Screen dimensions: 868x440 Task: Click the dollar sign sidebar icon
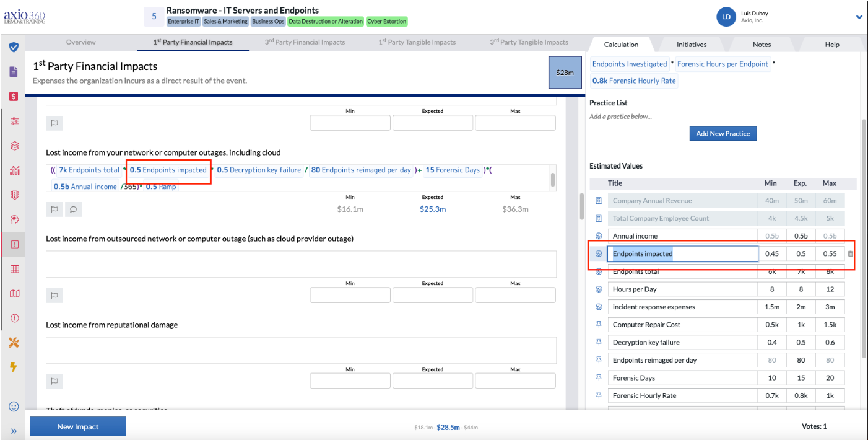(14, 97)
